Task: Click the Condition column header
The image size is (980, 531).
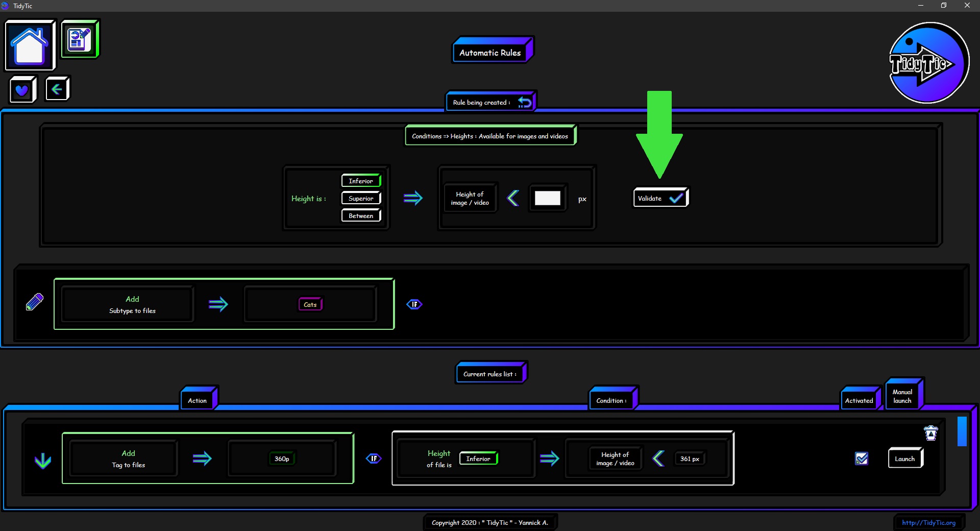Action: [x=614, y=399]
